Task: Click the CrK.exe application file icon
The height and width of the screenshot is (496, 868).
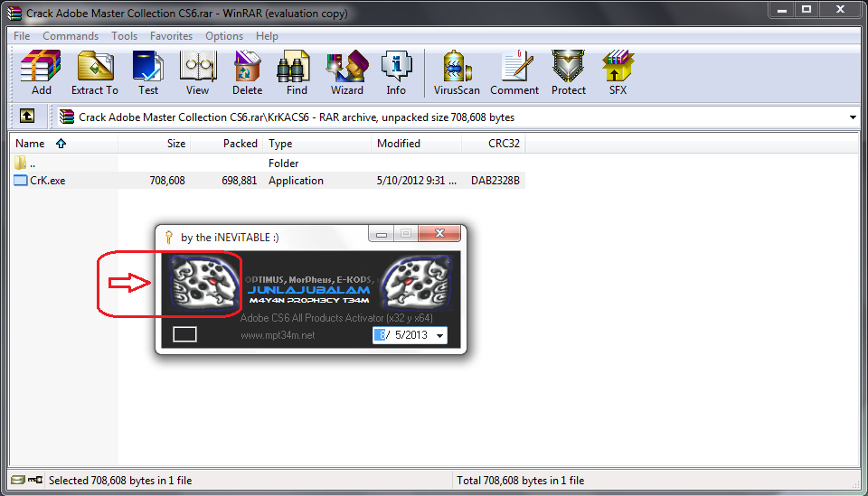Action: 21,181
